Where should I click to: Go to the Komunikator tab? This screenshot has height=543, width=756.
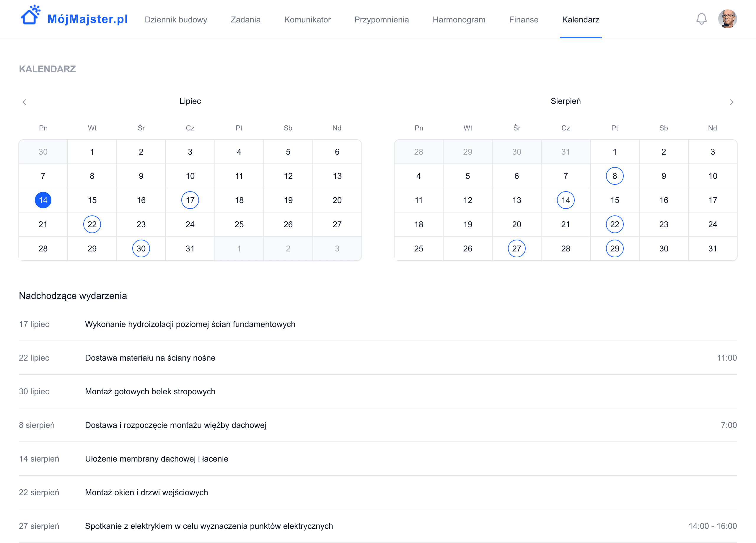307,20
